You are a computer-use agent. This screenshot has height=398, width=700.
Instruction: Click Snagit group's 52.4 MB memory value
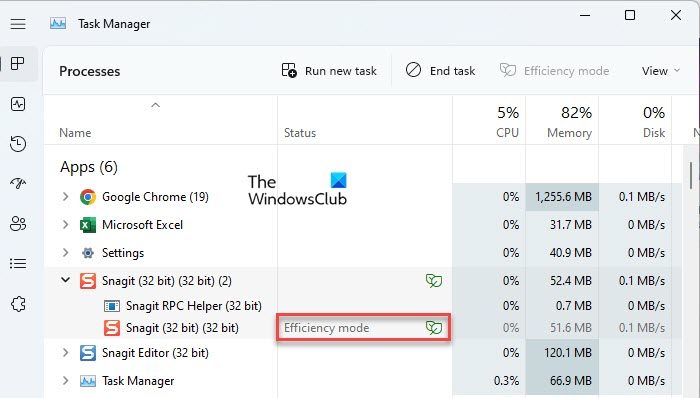[x=571, y=281]
